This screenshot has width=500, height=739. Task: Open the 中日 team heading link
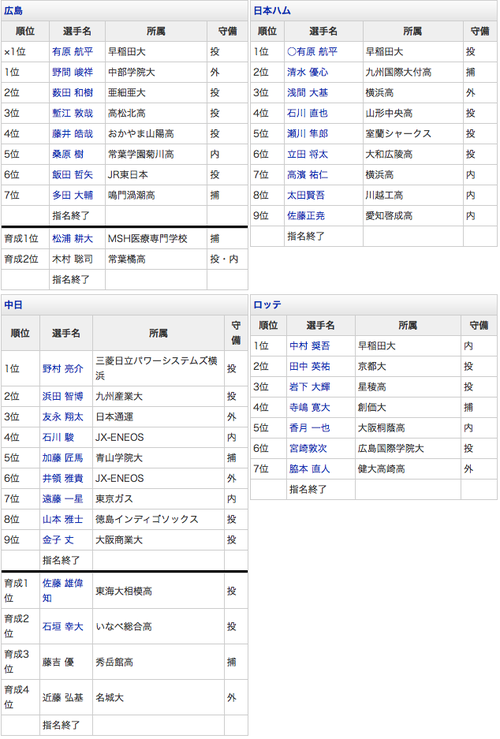pyautogui.click(x=13, y=305)
